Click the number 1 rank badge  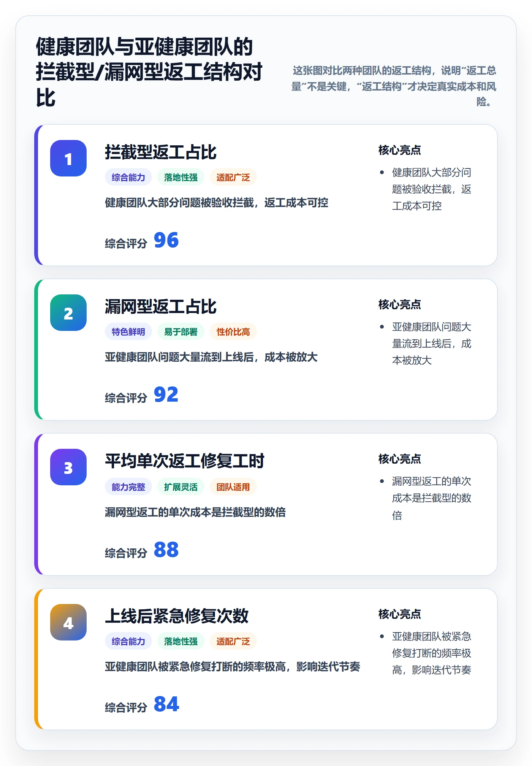68,158
